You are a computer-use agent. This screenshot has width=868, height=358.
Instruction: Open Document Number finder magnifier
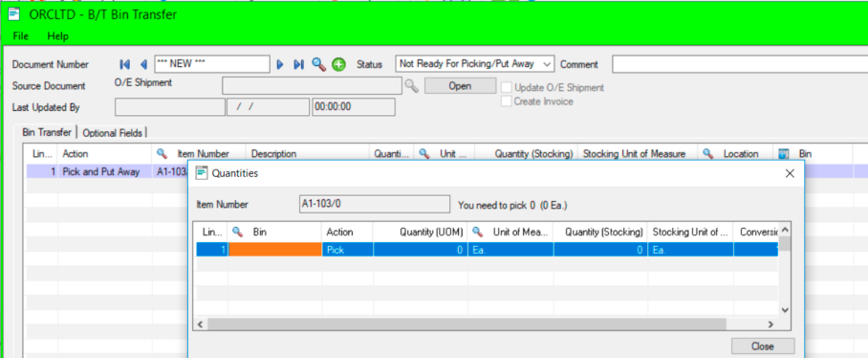click(x=318, y=64)
